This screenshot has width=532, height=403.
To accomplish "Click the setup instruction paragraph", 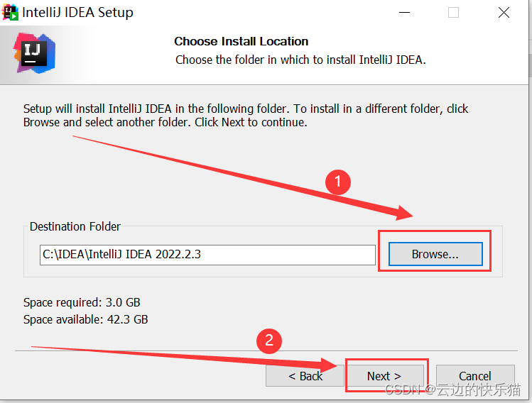I will (246, 115).
